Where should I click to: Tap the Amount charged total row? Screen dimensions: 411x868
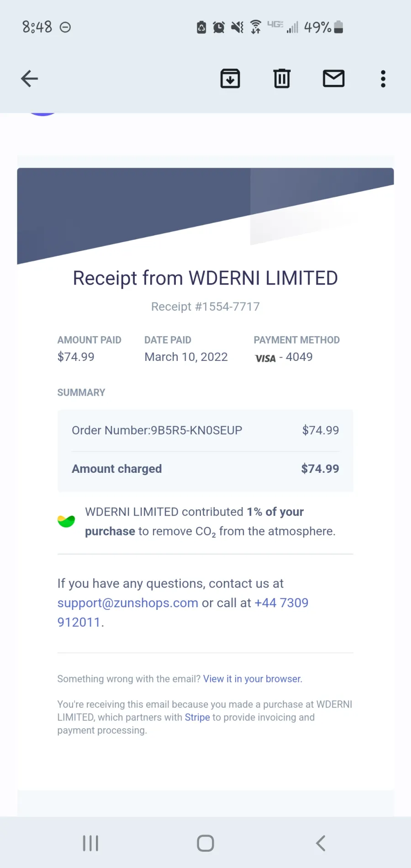(x=205, y=469)
